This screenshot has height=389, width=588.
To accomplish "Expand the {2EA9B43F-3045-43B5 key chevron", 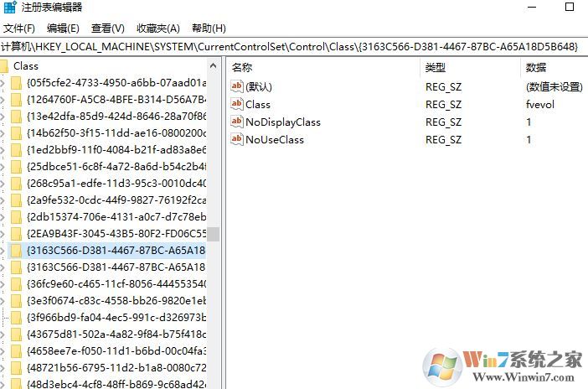I will (3, 234).
